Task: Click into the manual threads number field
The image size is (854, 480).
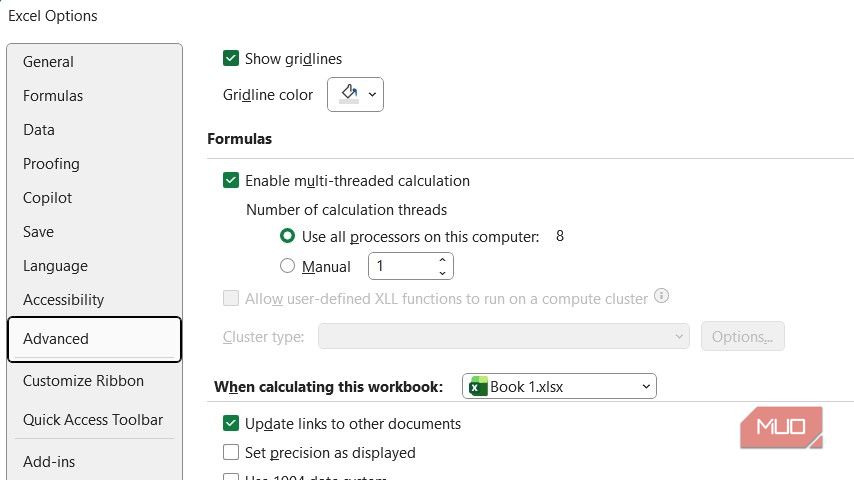Action: pyautogui.click(x=400, y=266)
